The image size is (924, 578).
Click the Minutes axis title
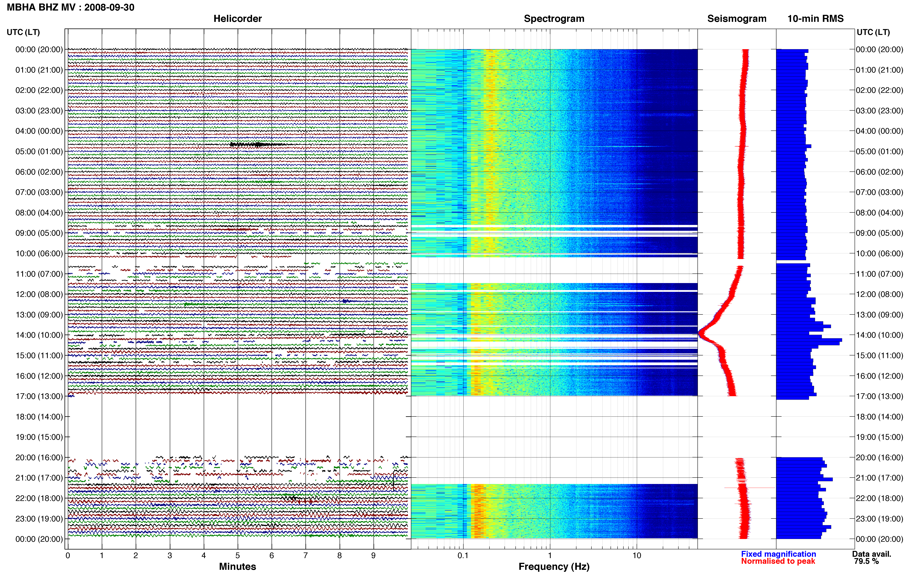[237, 566]
